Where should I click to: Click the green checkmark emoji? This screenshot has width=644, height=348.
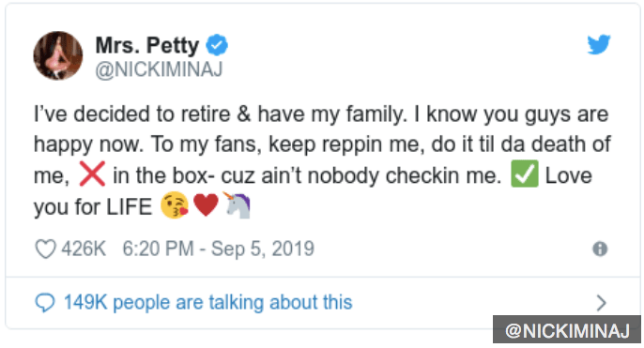click(525, 174)
